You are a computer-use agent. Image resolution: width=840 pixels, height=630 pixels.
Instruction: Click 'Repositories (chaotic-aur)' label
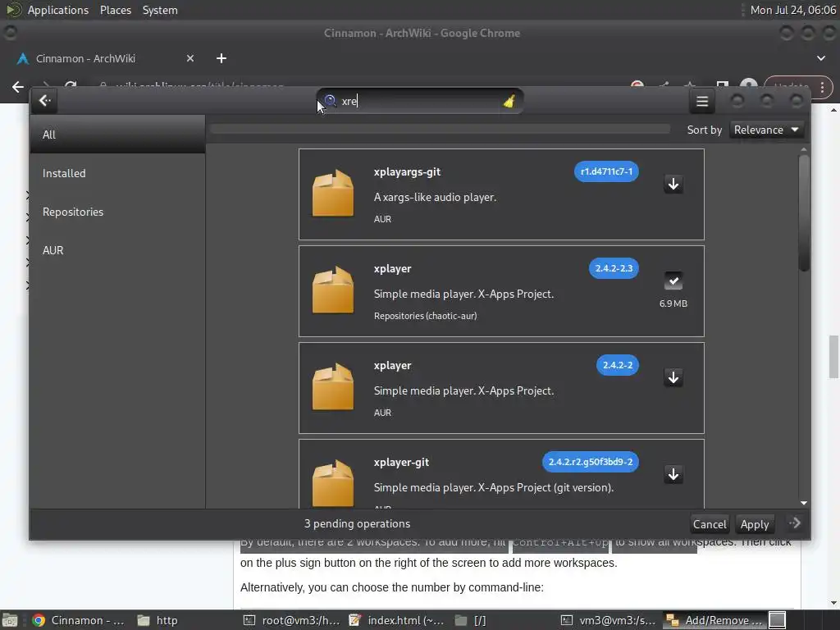(x=426, y=316)
